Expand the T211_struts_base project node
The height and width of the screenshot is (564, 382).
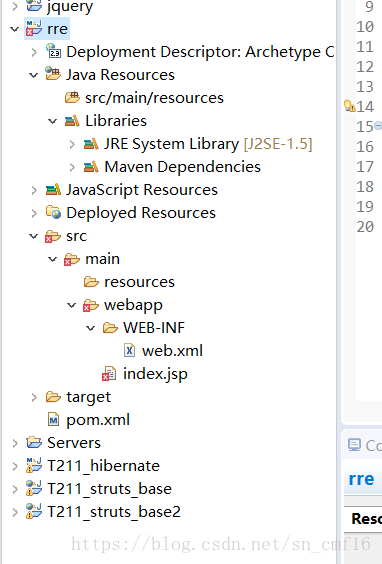(14, 489)
